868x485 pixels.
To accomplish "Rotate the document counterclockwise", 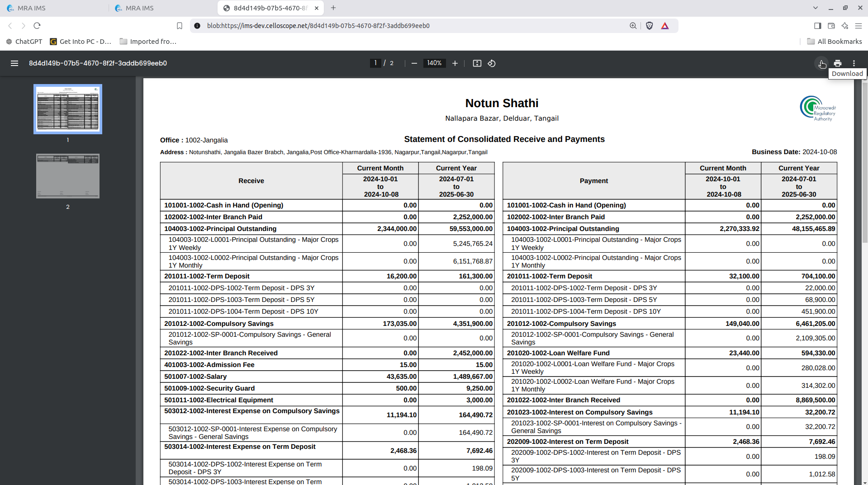I will point(492,63).
